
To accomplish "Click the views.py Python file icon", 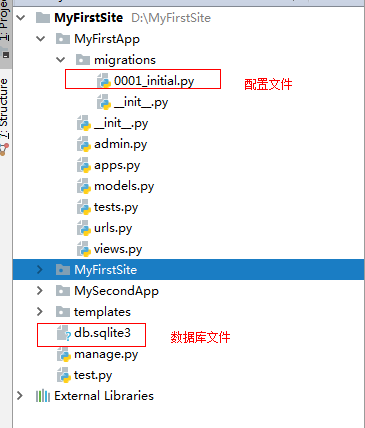I will (x=84, y=249).
